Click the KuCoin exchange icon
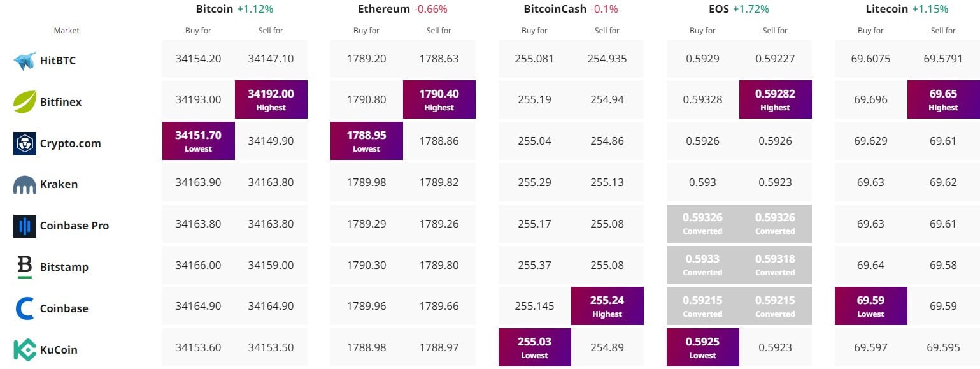Image resolution: width=980 pixels, height=369 pixels. tap(24, 349)
